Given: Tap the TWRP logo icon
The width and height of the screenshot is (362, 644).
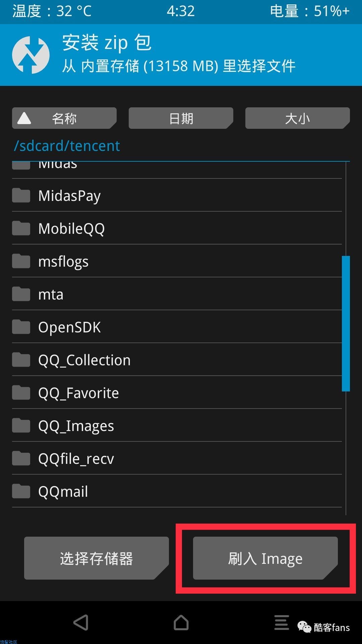Looking at the screenshot, I should [x=31, y=55].
